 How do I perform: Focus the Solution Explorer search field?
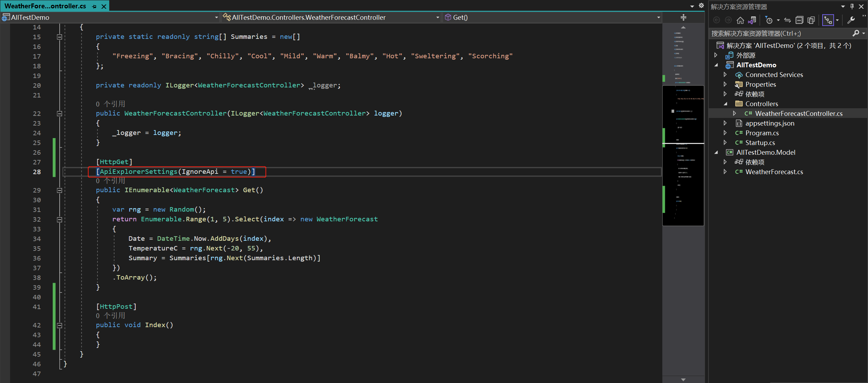[780, 33]
